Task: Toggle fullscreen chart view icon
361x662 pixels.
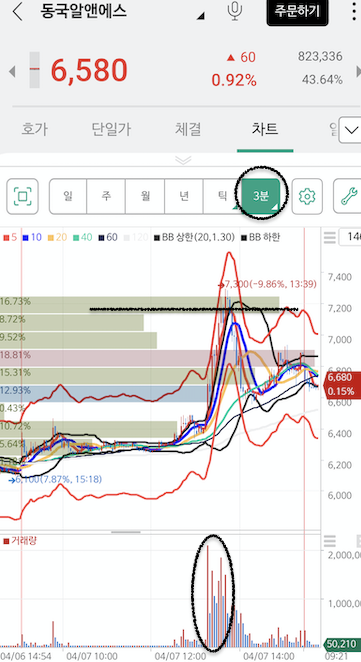Action: (x=22, y=196)
